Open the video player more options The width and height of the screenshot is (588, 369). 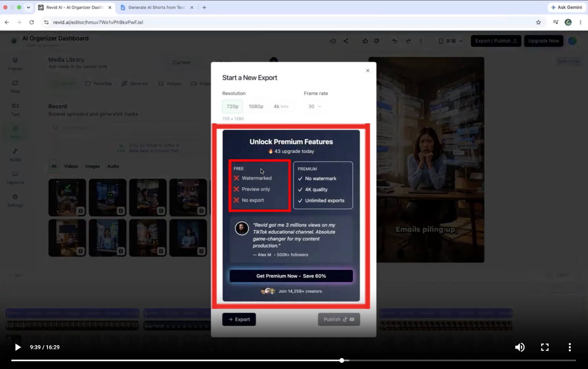point(570,347)
